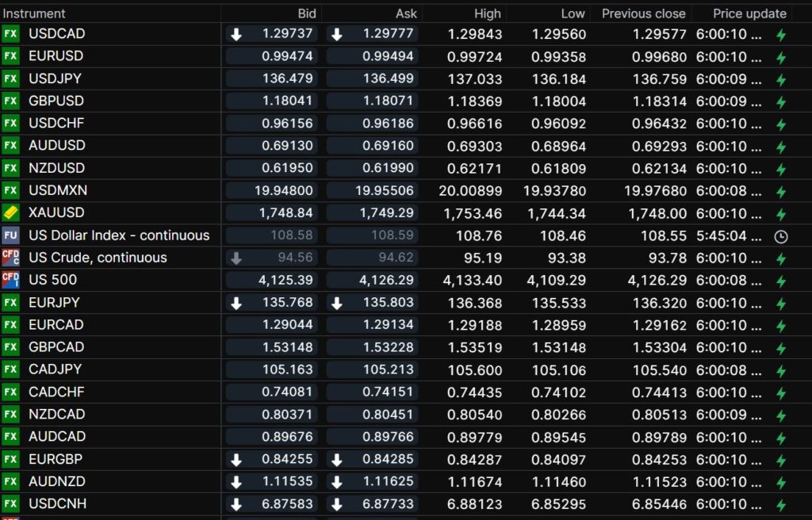This screenshot has width=812, height=520.
Task: Click the Price update column header
Action: click(x=749, y=13)
